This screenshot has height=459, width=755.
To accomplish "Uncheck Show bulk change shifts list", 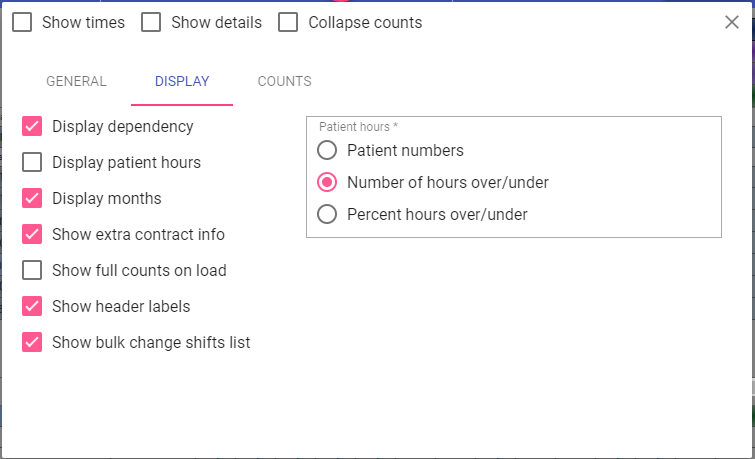I will point(32,342).
